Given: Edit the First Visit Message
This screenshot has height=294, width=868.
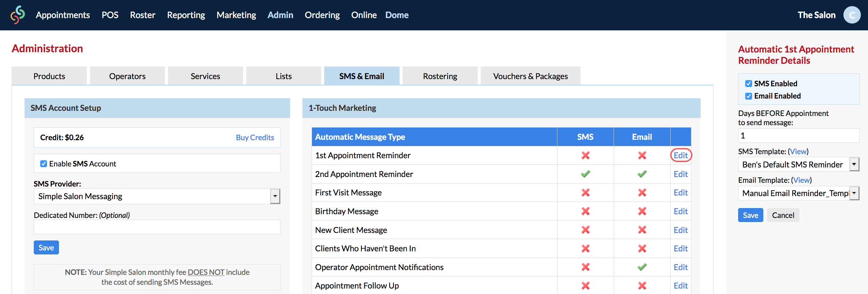Looking at the screenshot, I should coord(680,193).
